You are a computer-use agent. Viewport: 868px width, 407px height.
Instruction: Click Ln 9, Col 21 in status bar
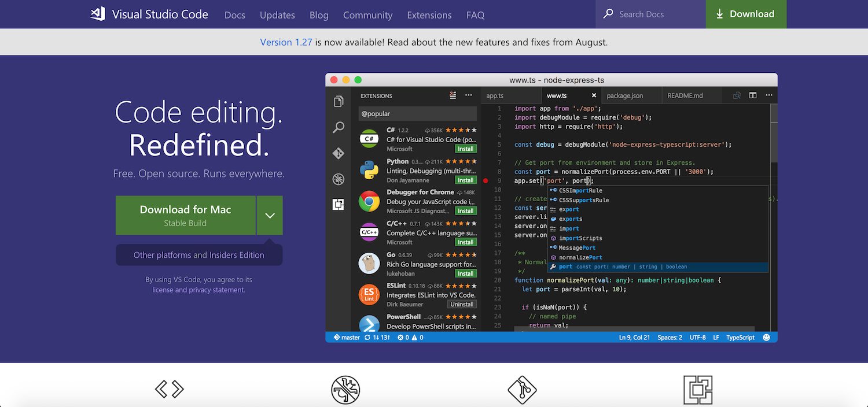click(635, 338)
